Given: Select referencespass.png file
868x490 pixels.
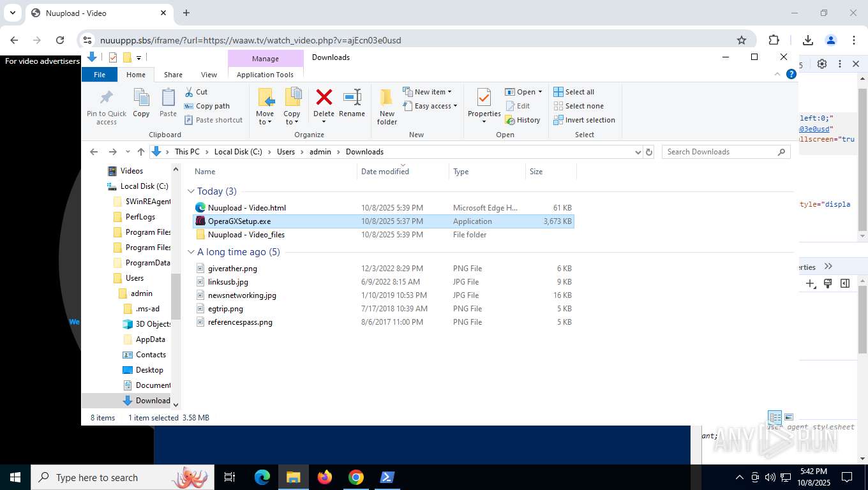Looking at the screenshot, I should (383, 322).
